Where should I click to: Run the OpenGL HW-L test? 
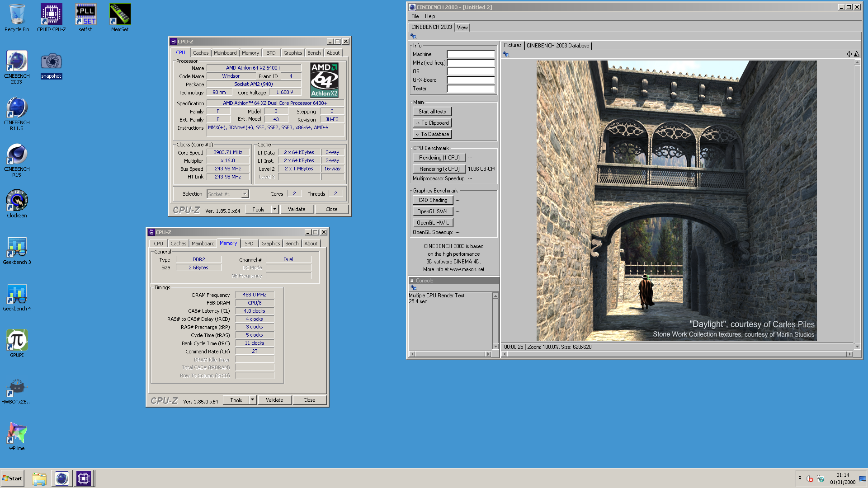point(433,223)
